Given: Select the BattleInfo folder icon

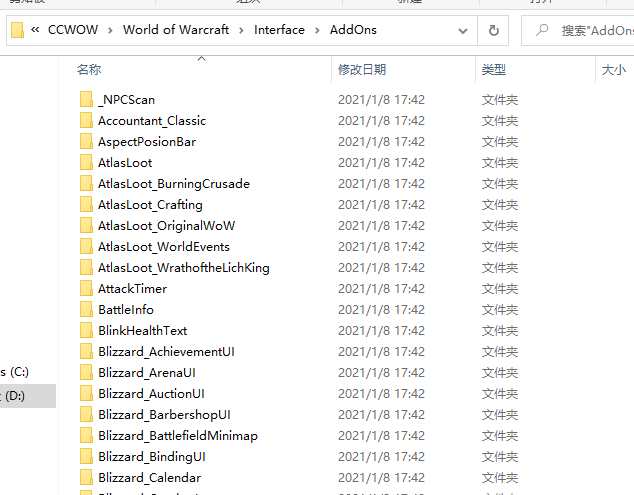Looking at the screenshot, I should (x=86, y=309).
